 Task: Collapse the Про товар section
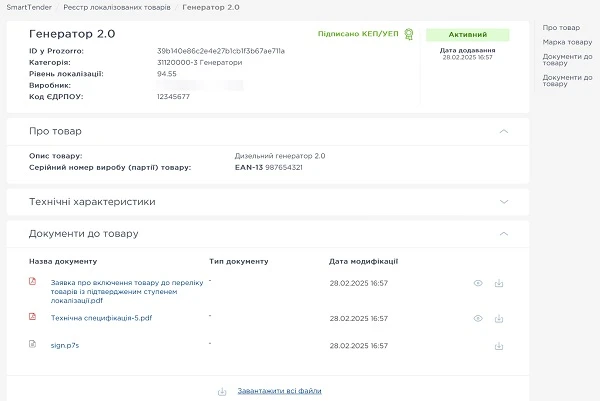pyautogui.click(x=506, y=131)
